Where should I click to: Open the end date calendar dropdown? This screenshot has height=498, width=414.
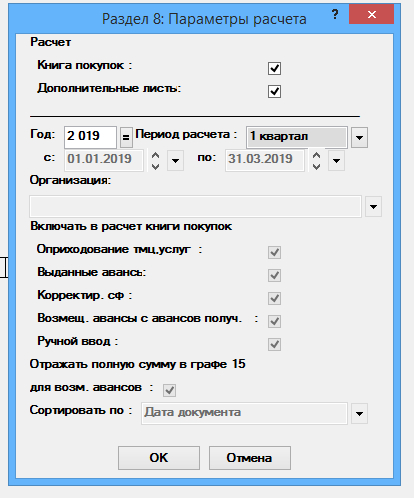(x=336, y=161)
